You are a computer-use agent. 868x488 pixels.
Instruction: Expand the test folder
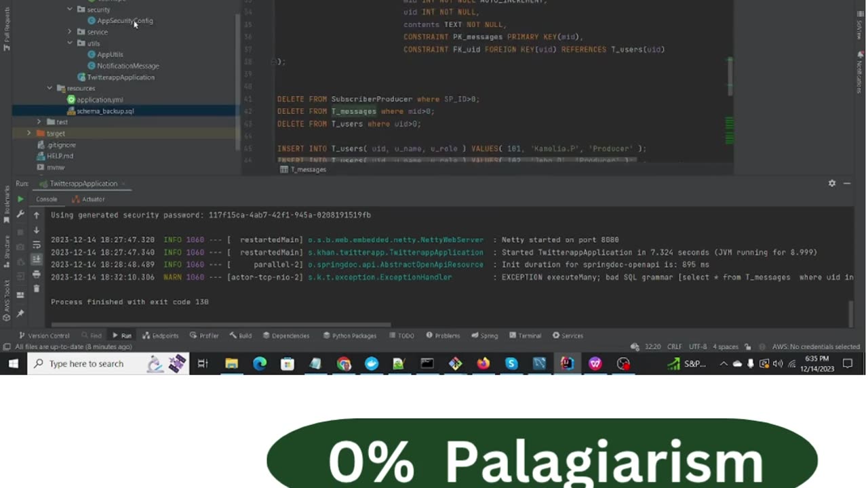pyautogui.click(x=39, y=122)
